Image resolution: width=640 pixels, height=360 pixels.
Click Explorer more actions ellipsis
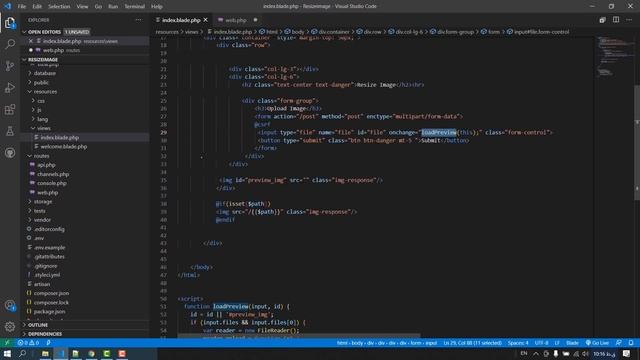tap(139, 20)
